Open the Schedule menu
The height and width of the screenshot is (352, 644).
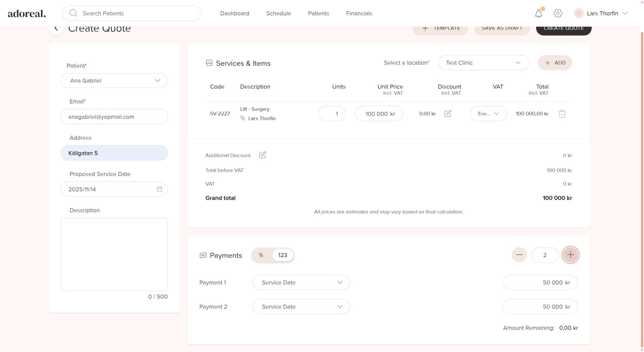278,13
